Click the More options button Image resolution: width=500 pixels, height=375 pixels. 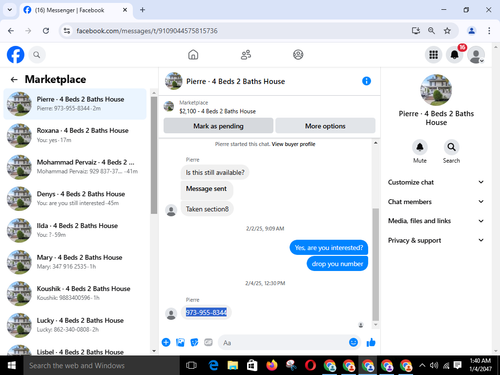[x=325, y=126]
